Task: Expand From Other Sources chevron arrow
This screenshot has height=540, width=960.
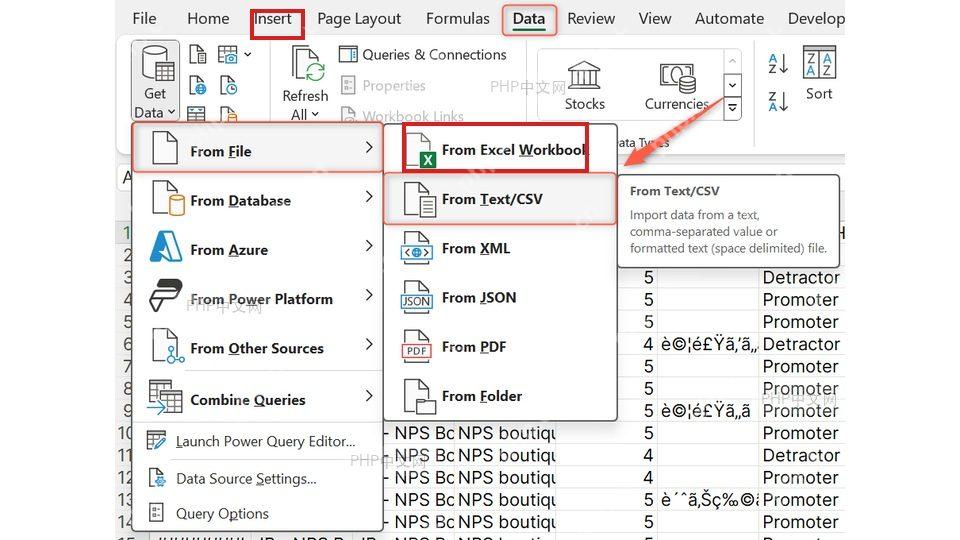Action: [369, 344]
